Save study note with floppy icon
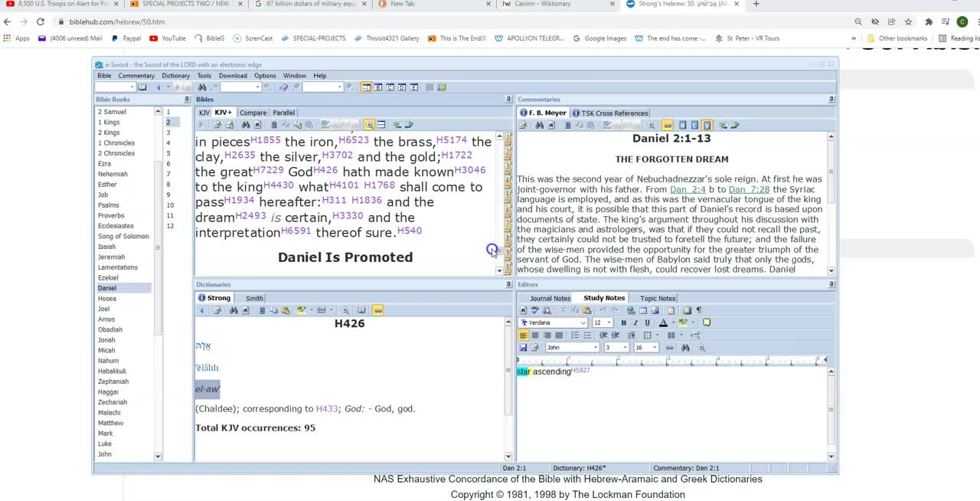 point(524,348)
